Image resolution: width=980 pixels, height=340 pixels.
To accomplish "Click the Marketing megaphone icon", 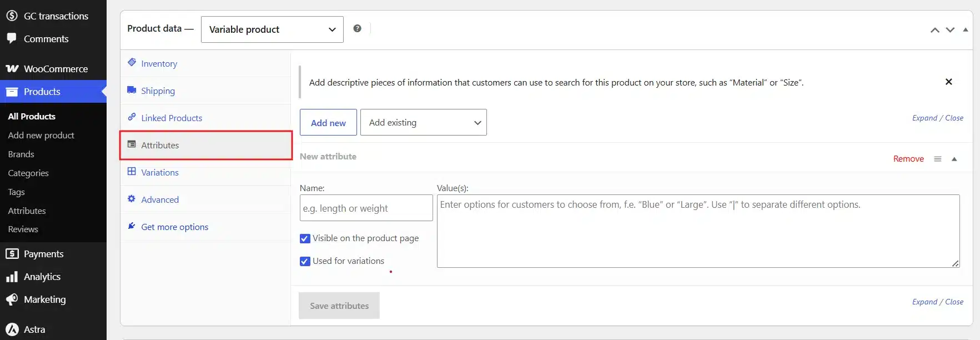I will pos(12,299).
